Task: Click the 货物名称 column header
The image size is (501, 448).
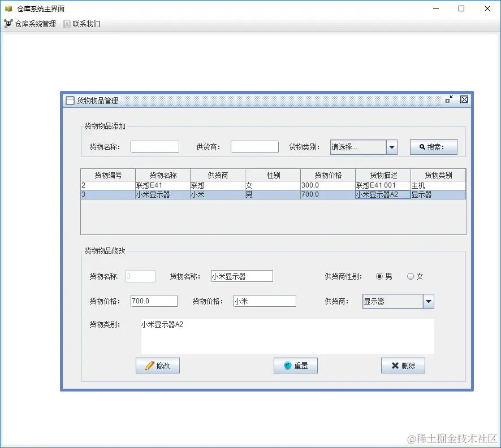Action: pyautogui.click(x=163, y=175)
